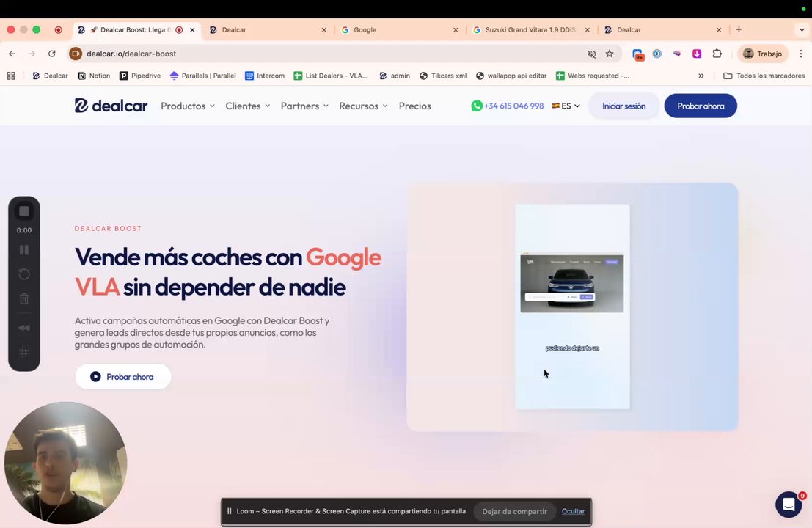The image size is (812, 528).
Task: Open the Webs requested bookmark
Action: click(593, 76)
